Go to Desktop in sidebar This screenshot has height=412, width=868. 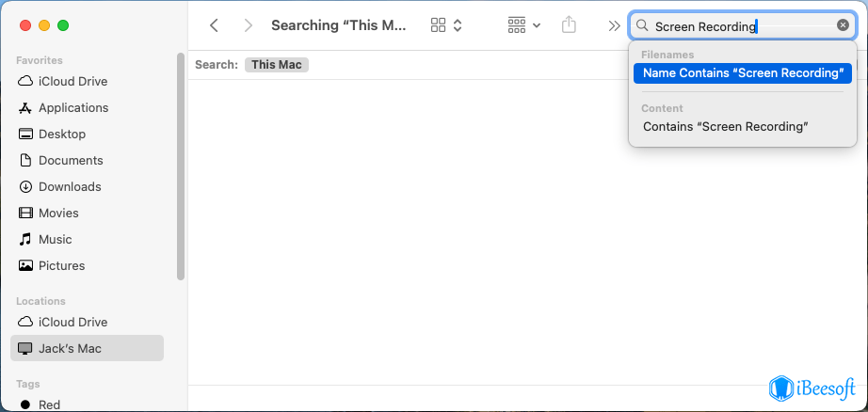(x=61, y=134)
